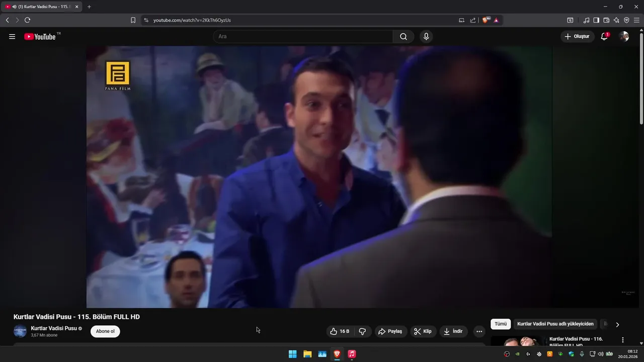Image resolution: width=644 pixels, height=362 pixels.
Task: Open the Windows Security tray icon
Action: (571, 354)
